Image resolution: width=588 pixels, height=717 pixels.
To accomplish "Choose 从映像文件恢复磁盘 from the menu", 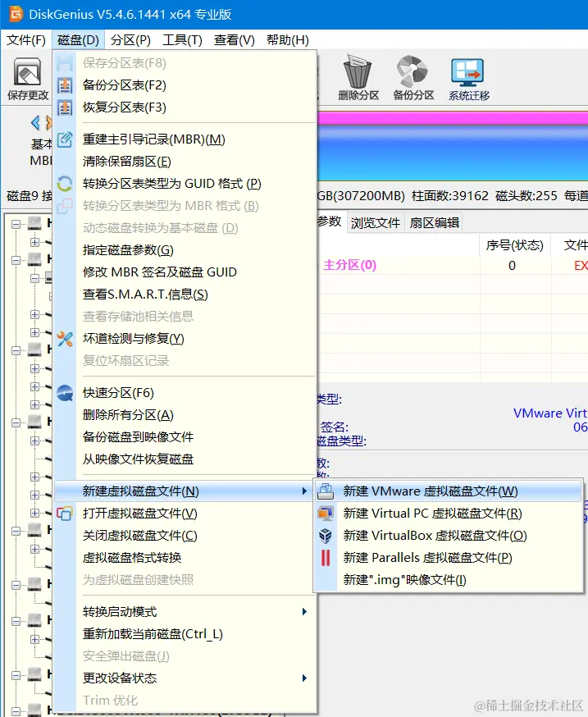I will pos(185,459).
